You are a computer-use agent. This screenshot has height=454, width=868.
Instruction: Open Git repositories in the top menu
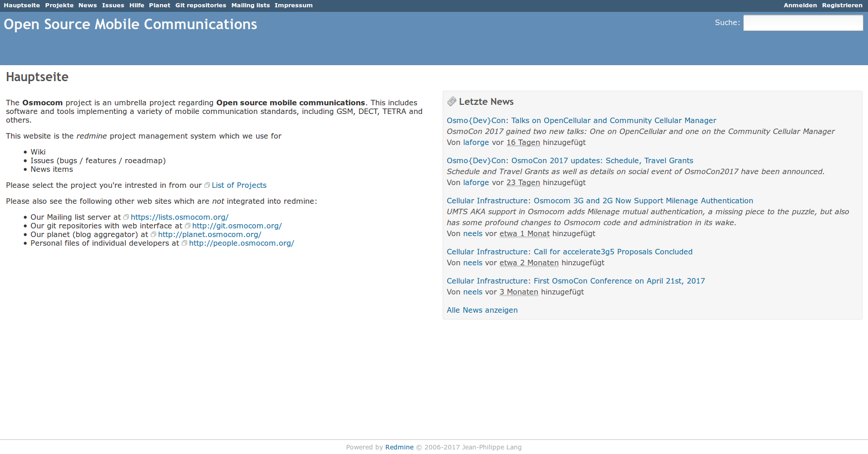pos(201,5)
